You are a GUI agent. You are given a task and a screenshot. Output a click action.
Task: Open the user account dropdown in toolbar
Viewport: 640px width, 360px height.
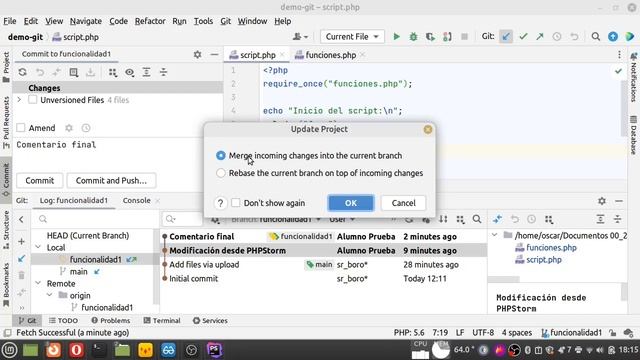pyautogui.click(x=300, y=37)
